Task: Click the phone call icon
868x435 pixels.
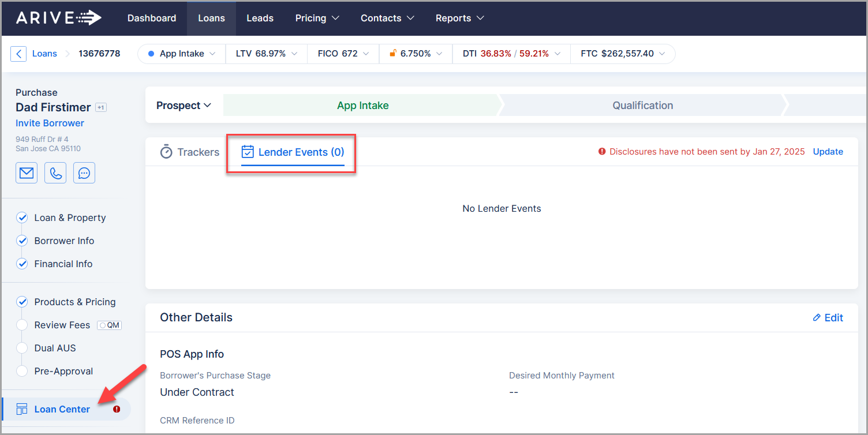Action: click(55, 173)
